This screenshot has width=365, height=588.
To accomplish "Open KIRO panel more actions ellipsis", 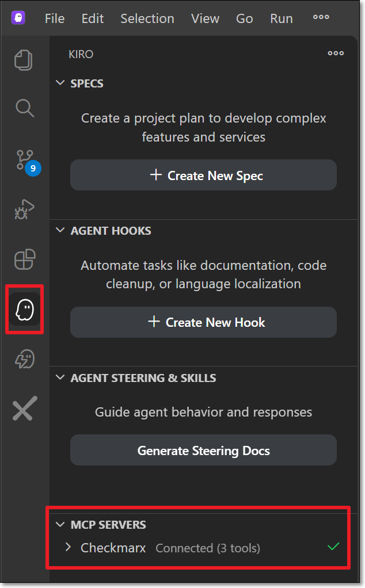I will 336,54.
